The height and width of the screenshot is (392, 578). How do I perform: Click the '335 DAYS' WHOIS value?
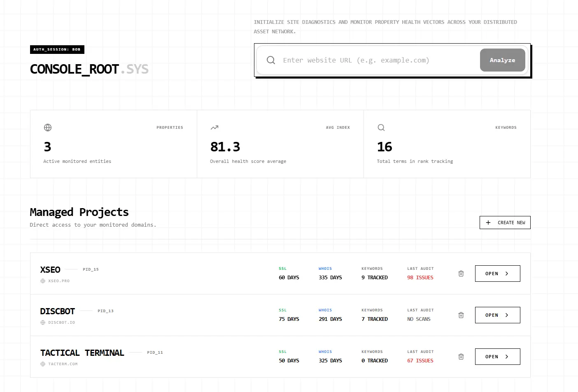(x=330, y=278)
